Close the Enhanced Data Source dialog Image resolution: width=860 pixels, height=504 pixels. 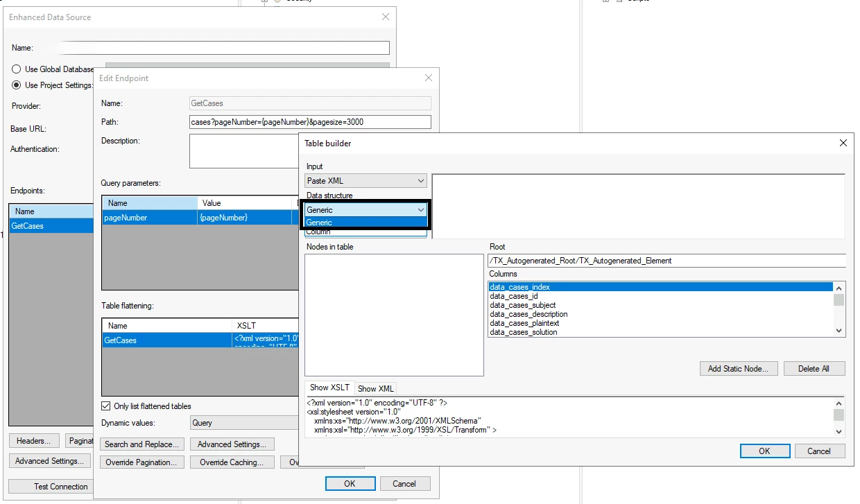tap(386, 17)
